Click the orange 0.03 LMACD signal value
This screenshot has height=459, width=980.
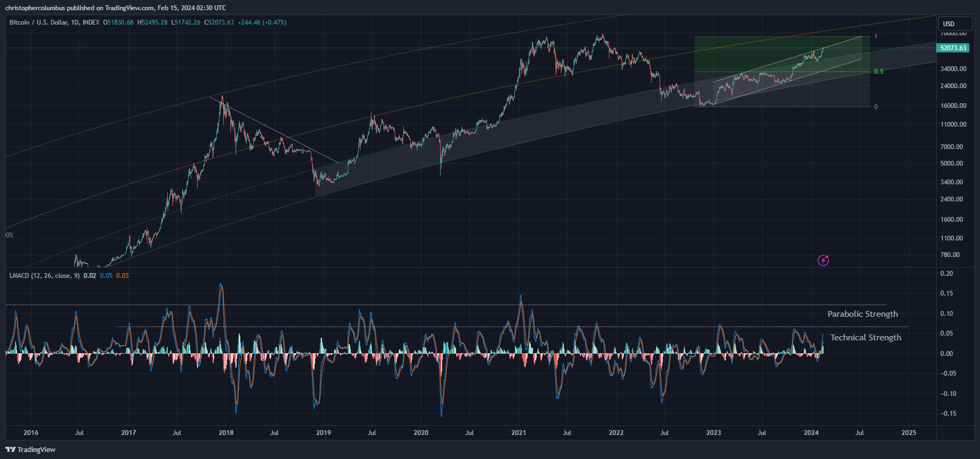(x=122, y=276)
